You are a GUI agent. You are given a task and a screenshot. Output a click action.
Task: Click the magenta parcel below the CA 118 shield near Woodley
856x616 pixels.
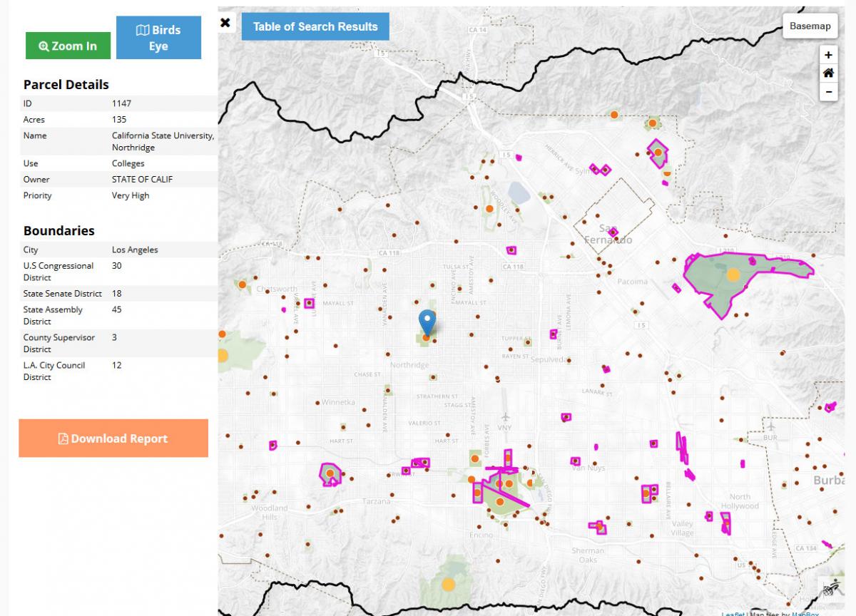pyautogui.click(x=511, y=250)
